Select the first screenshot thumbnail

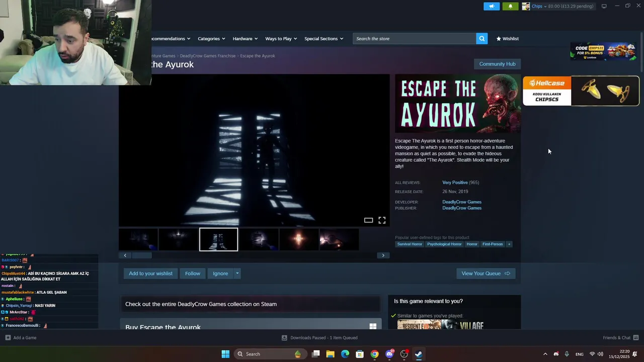(x=138, y=239)
